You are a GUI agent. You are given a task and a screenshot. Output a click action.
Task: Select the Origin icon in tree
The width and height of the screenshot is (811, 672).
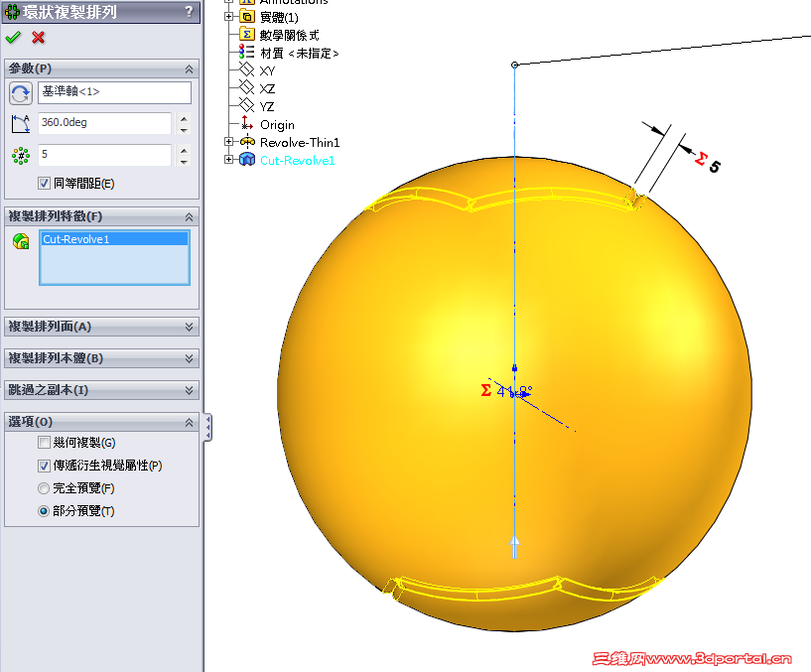point(247,124)
